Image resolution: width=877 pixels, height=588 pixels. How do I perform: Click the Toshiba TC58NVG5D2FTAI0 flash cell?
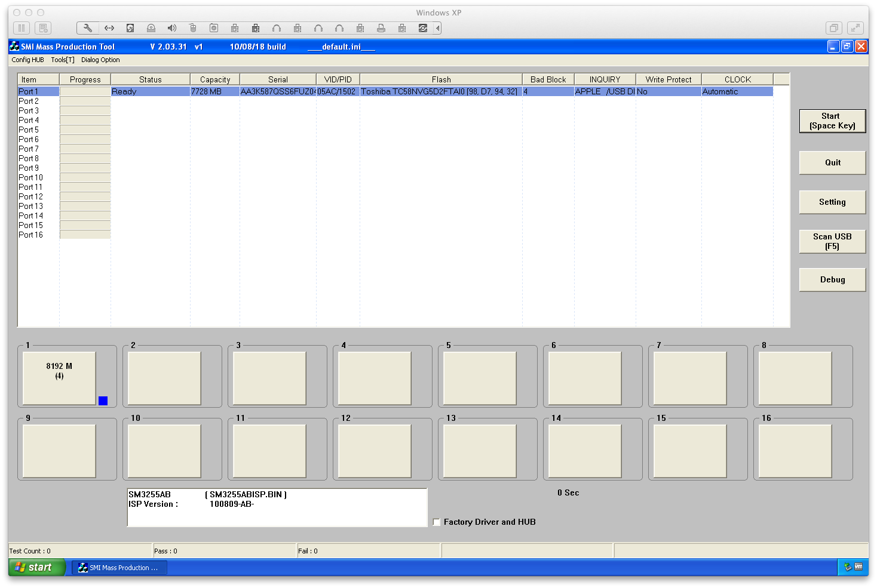pyautogui.click(x=440, y=91)
